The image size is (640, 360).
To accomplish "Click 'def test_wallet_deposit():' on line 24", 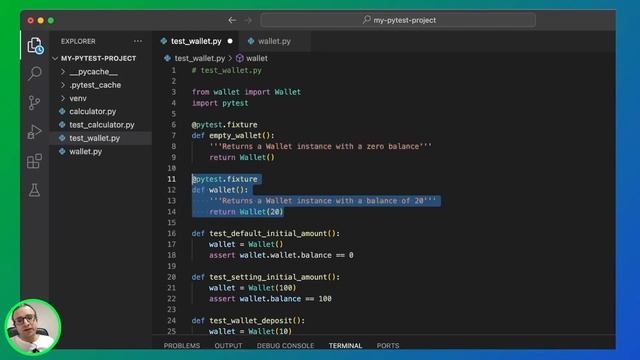I will tap(248, 320).
